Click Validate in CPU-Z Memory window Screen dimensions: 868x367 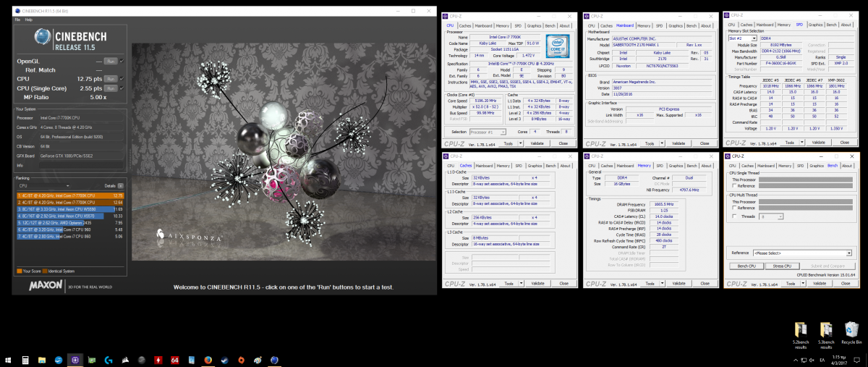coord(678,284)
